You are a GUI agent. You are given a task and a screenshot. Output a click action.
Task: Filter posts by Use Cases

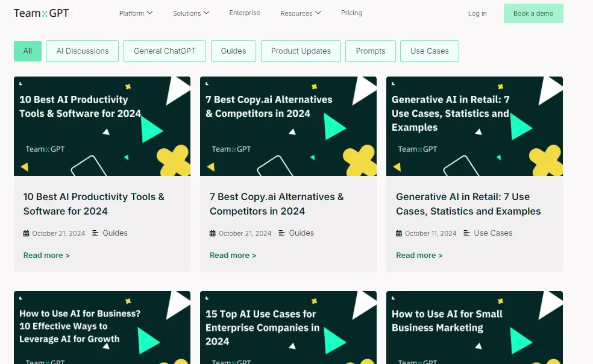(x=430, y=51)
